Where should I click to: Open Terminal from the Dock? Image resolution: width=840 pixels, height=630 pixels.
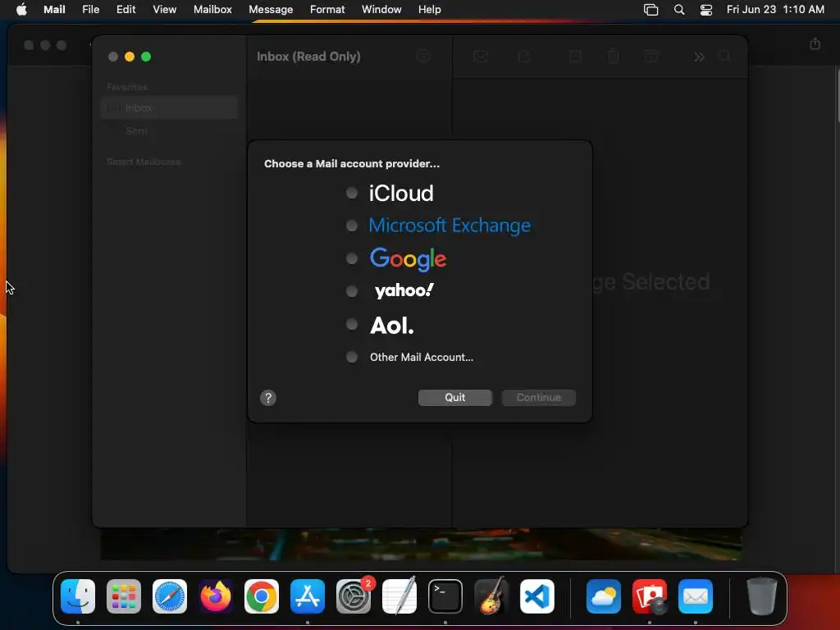pos(445,596)
